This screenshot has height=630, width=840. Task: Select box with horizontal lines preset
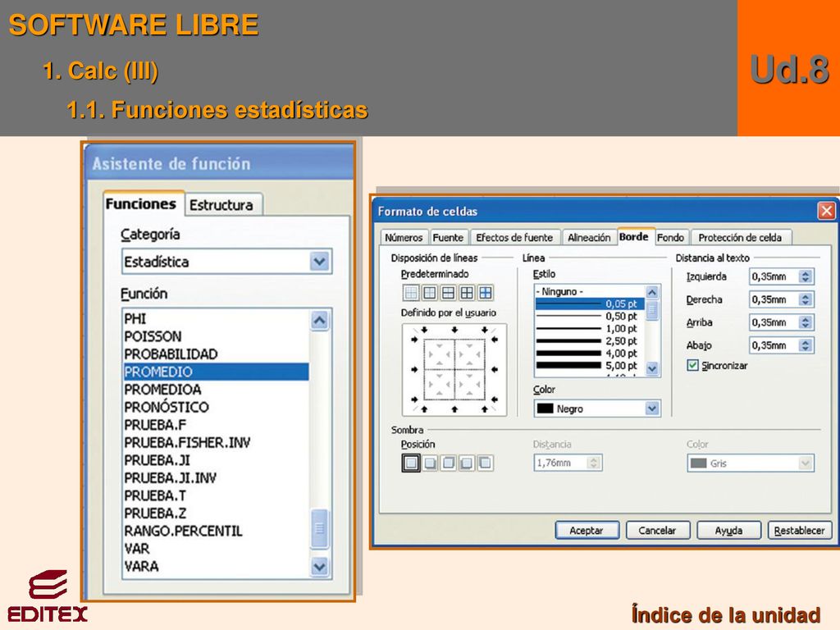[449, 293]
